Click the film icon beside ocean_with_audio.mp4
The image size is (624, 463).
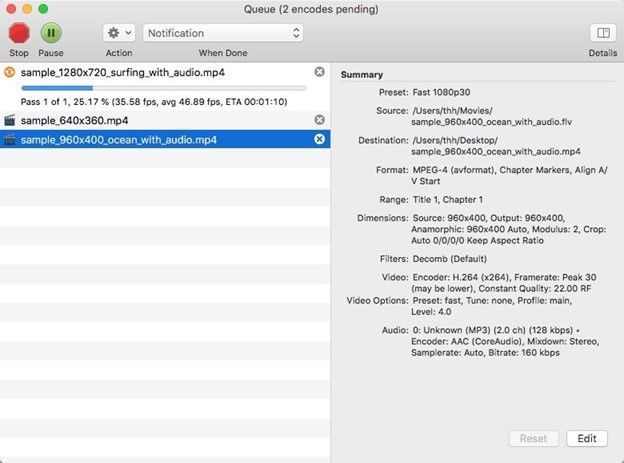point(9,139)
